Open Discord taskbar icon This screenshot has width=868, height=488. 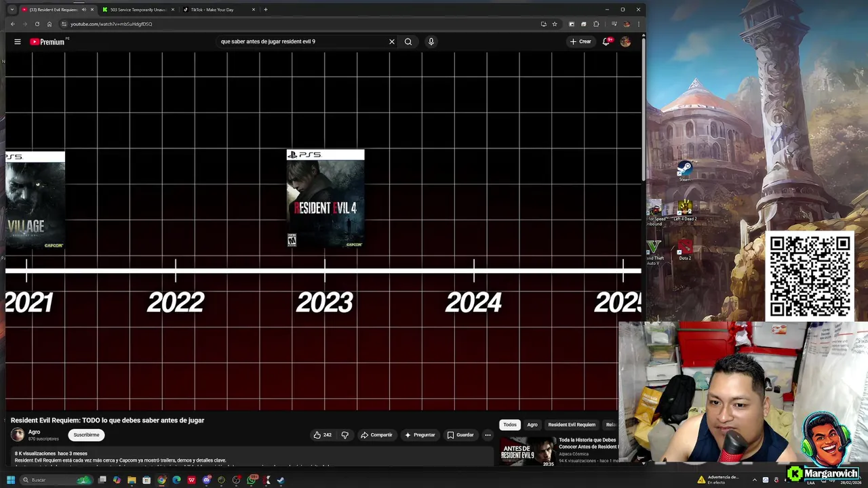(207, 480)
